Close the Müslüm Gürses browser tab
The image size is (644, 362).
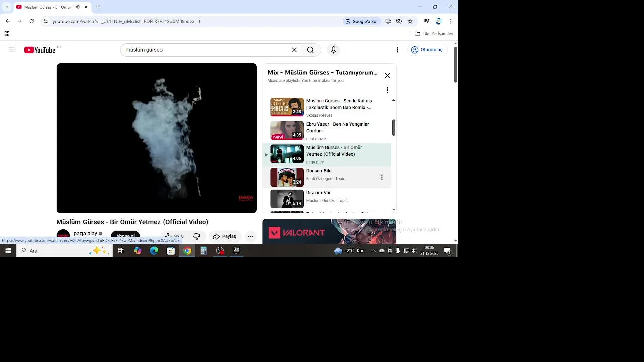click(x=86, y=7)
